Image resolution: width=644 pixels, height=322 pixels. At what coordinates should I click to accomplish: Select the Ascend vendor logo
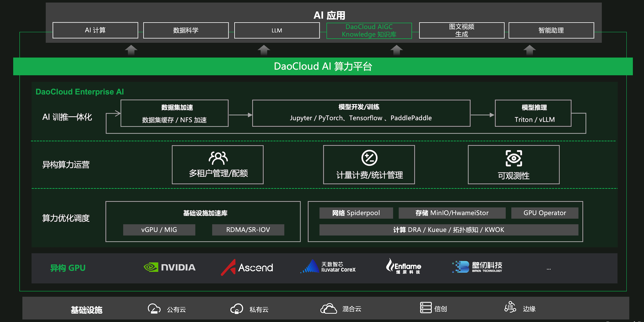pyautogui.click(x=247, y=267)
